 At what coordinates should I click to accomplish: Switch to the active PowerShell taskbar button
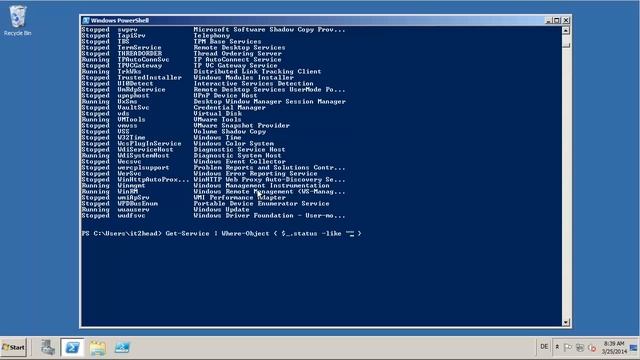[72, 347]
